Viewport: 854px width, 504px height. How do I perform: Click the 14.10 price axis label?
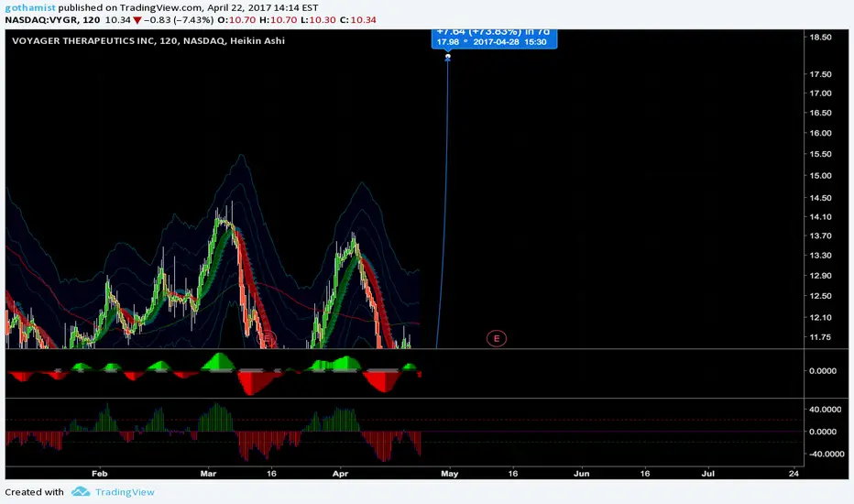(x=820, y=217)
